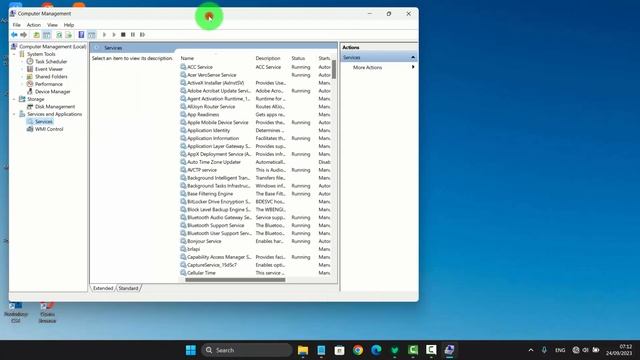Open Microsoft Edge from the taskbar
This screenshot has width=640, height=360.
376,350
